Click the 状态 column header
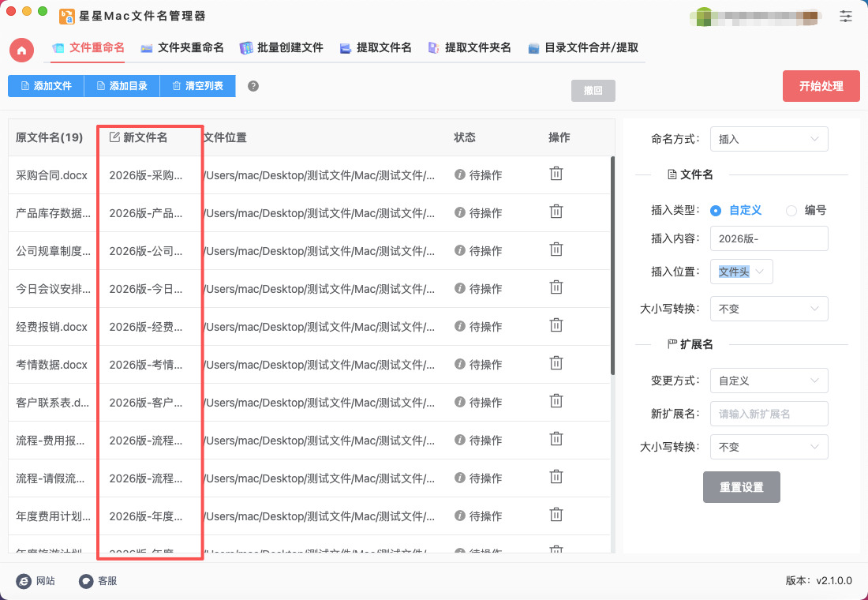Image resolution: width=868 pixels, height=600 pixels. tap(465, 137)
